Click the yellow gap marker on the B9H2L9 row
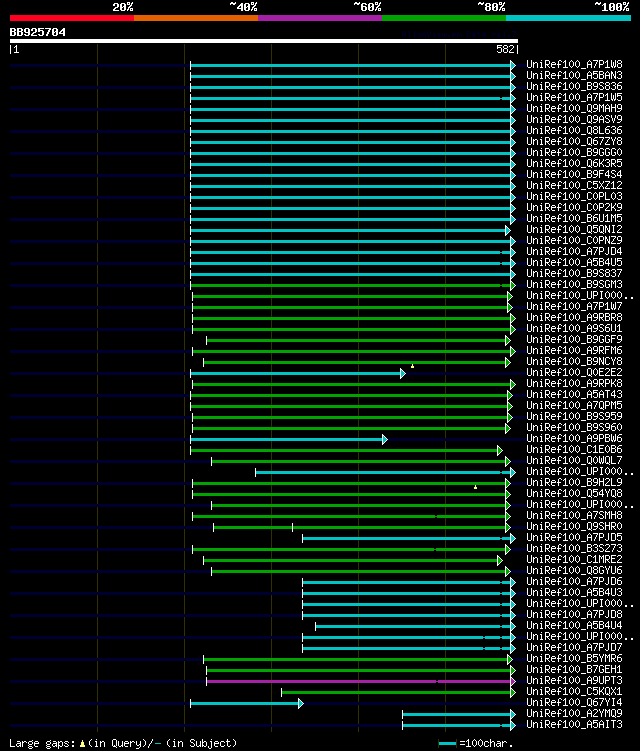The image size is (640, 751). (x=475, y=487)
